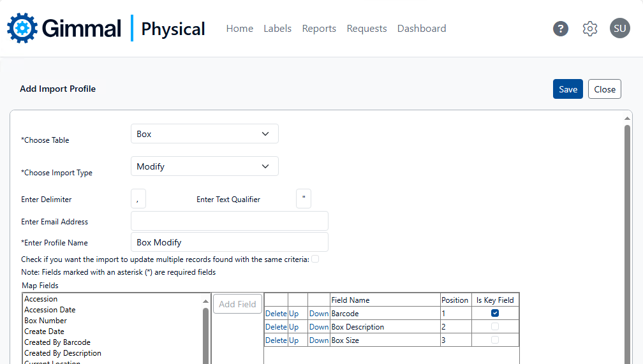The image size is (643, 364).
Task: Open the Requests menu
Action: pos(367,28)
